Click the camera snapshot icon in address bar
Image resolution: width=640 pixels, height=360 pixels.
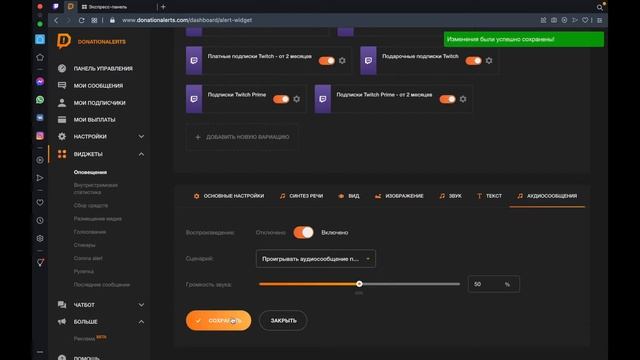[553, 20]
